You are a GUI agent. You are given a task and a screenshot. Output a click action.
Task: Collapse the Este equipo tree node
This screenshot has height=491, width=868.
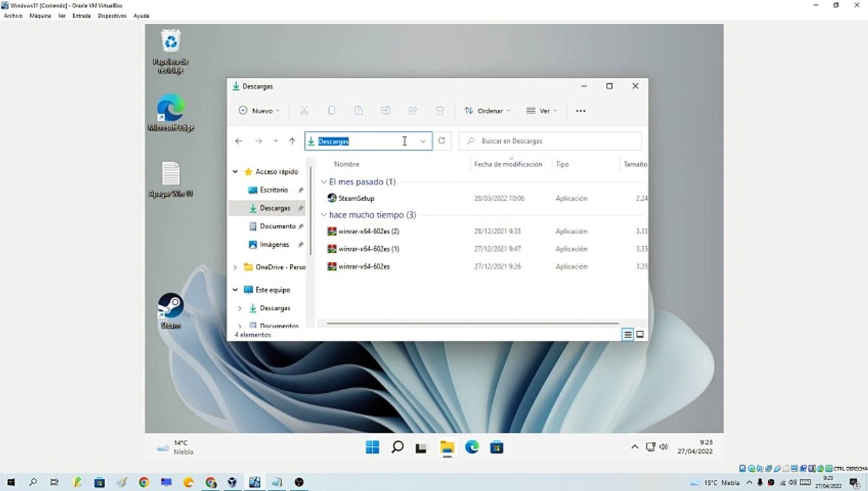click(235, 290)
